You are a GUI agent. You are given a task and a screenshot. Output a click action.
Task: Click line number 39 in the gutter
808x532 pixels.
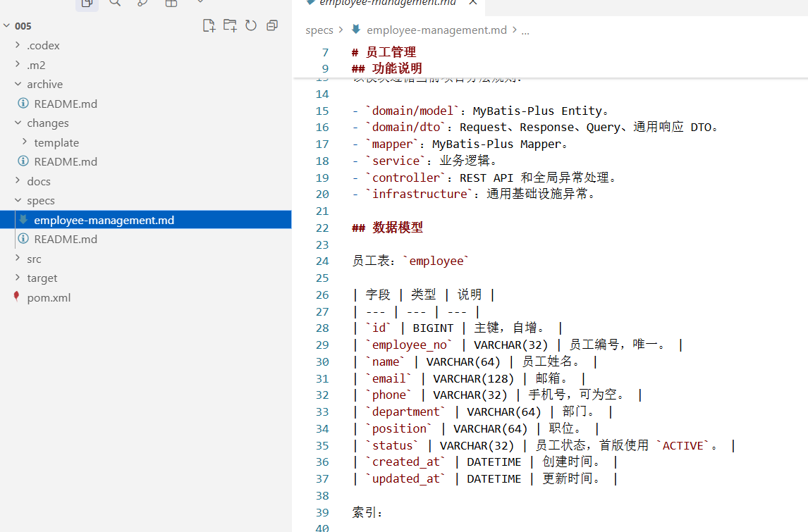(x=322, y=512)
